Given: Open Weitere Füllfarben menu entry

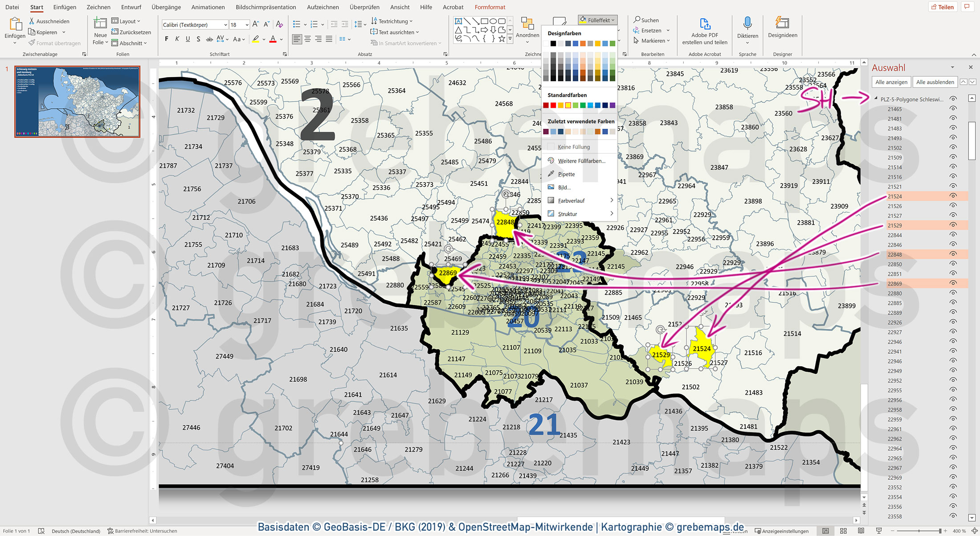Looking at the screenshot, I should pyautogui.click(x=581, y=161).
